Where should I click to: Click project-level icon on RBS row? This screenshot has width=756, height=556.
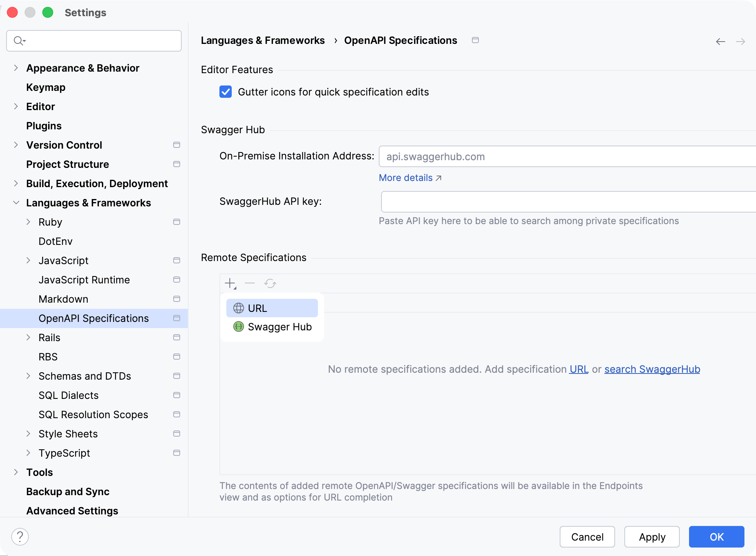click(177, 357)
